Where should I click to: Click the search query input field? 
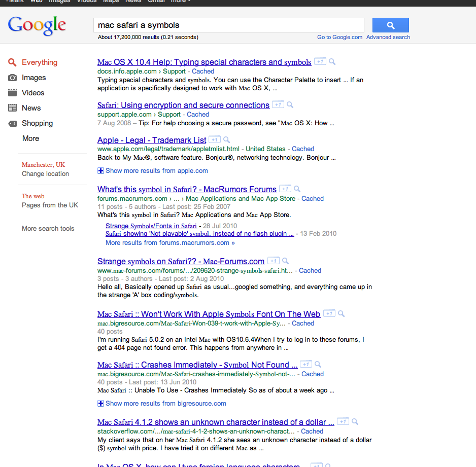click(x=229, y=25)
